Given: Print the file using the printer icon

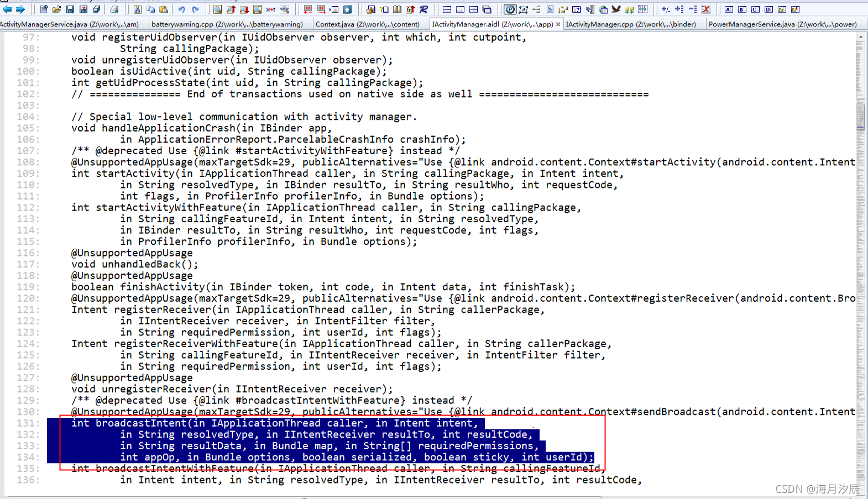Looking at the screenshot, I should (114, 9).
